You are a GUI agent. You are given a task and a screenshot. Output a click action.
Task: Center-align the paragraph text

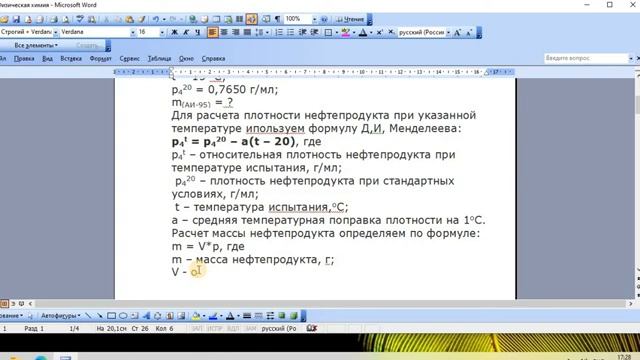click(x=224, y=32)
